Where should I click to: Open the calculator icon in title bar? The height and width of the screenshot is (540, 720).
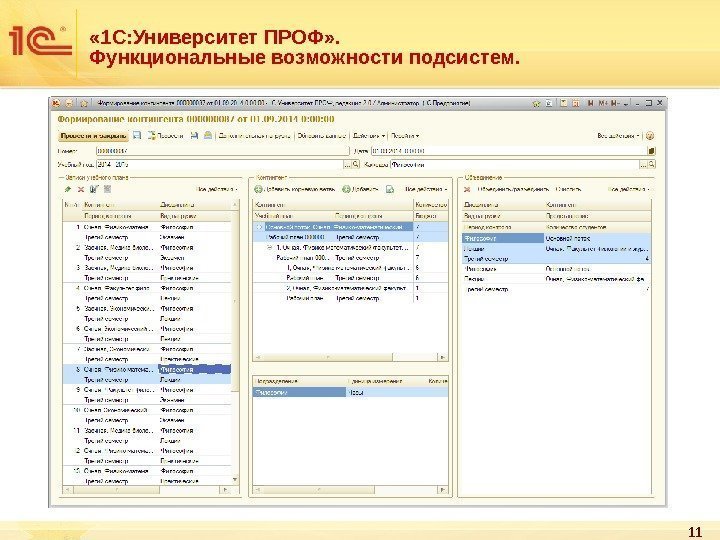pyautogui.click(x=564, y=103)
